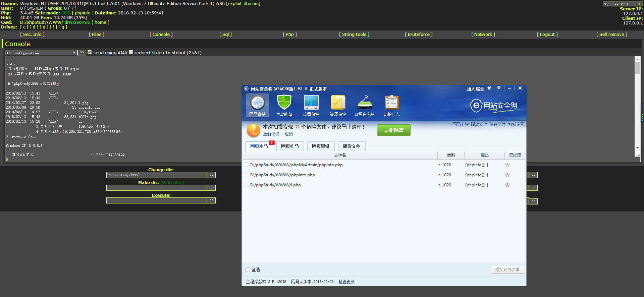
Task: Click console scrollbar down arrow
Action: [x=637, y=148]
